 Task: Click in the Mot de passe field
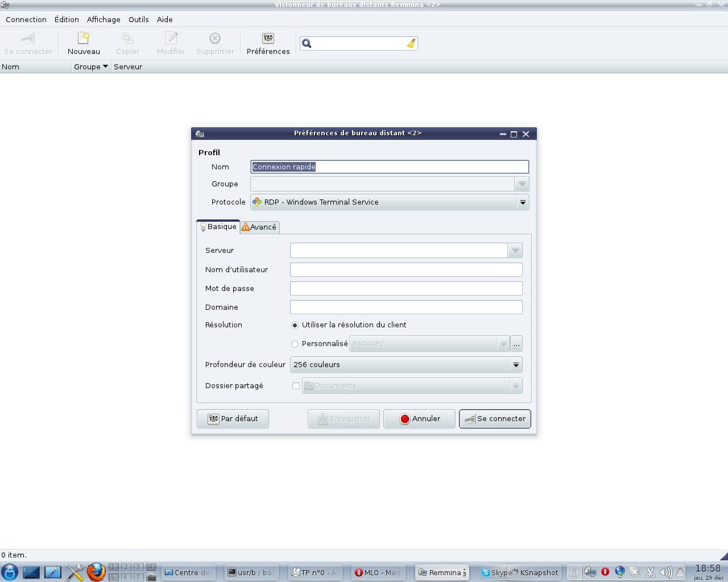pyautogui.click(x=406, y=289)
